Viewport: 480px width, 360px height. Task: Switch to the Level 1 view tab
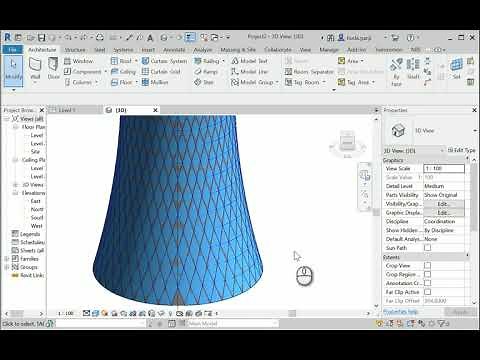(67, 110)
